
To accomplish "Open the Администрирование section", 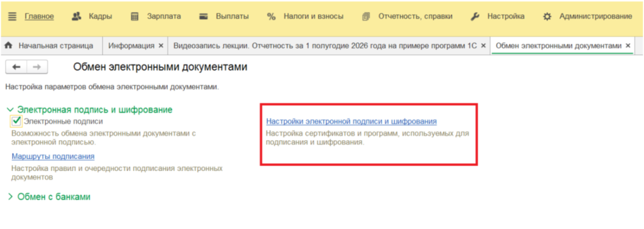I will point(596,16).
